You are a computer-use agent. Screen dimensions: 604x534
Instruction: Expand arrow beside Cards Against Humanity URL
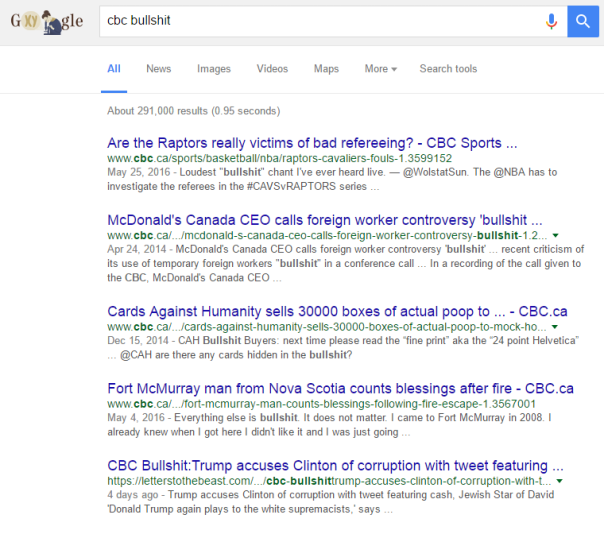click(x=555, y=327)
